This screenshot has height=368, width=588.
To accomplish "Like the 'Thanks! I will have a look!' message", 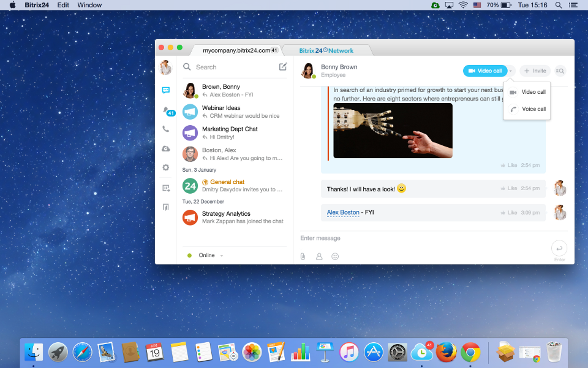I will click(x=509, y=188).
